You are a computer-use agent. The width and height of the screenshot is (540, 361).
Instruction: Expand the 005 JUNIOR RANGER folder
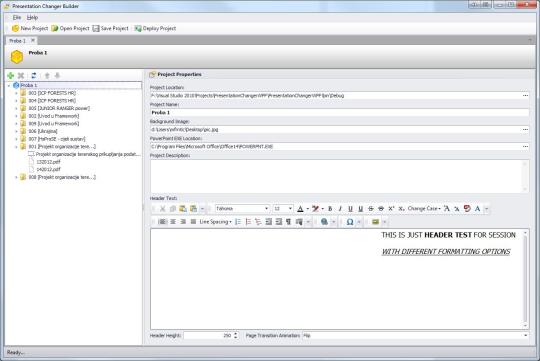(x=16, y=108)
